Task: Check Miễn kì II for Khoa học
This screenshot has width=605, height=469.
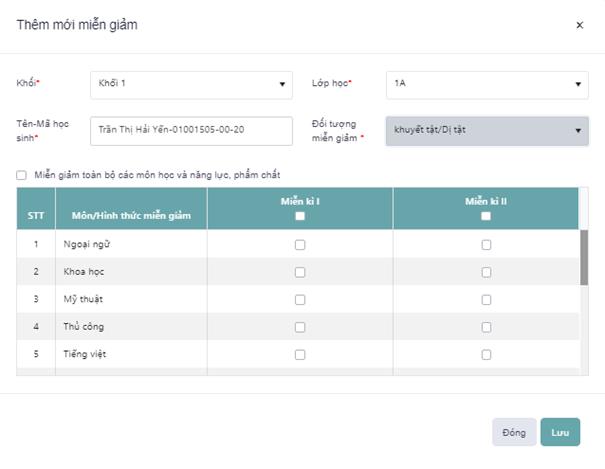Action: pos(486,272)
